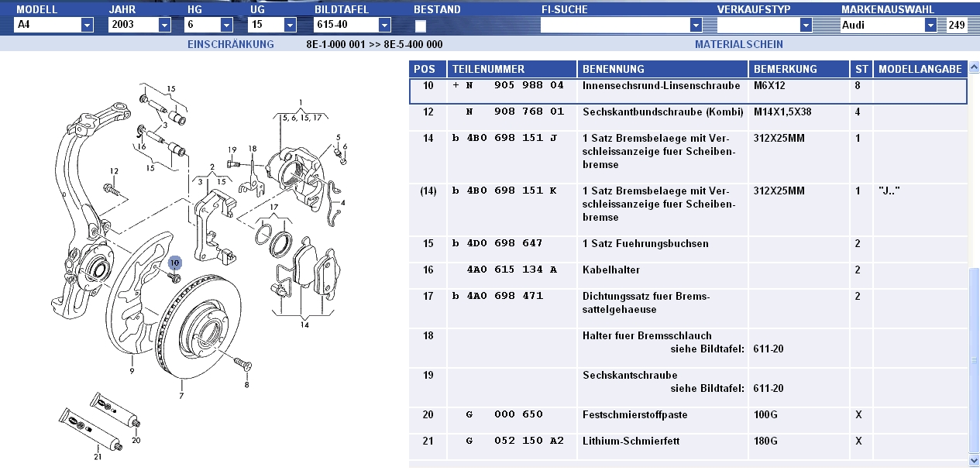Select brake disc callout 7 in diagram

point(181,396)
